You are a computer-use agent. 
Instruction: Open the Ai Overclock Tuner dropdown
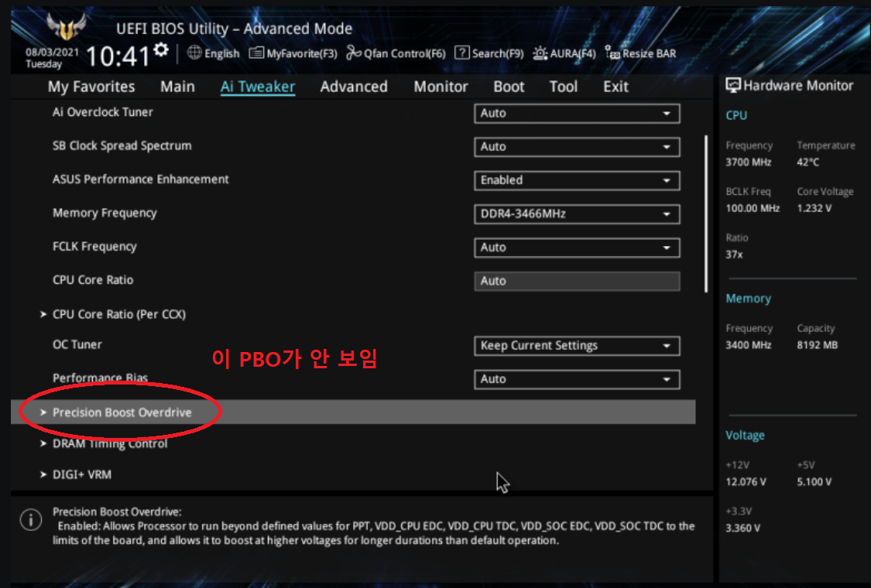pyautogui.click(x=577, y=113)
